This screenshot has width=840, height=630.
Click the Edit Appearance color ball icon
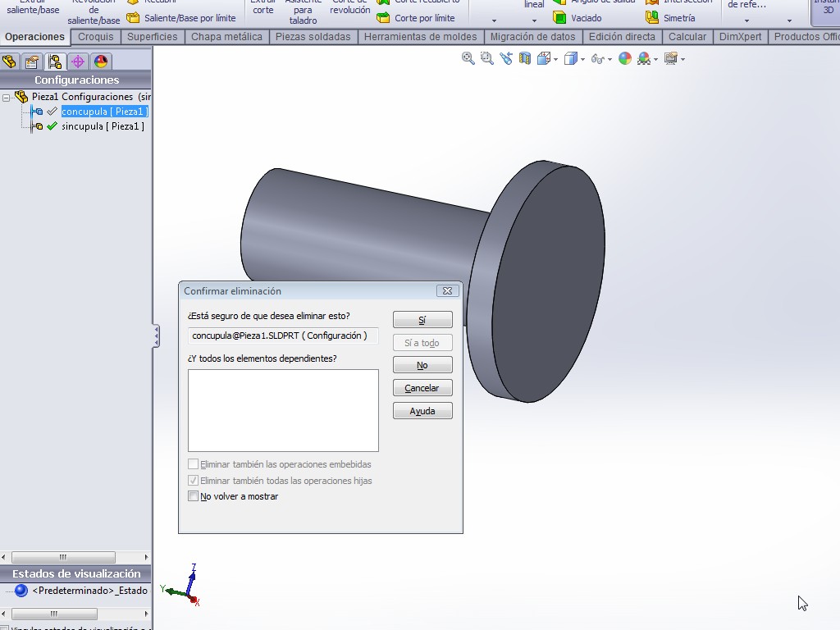625,58
